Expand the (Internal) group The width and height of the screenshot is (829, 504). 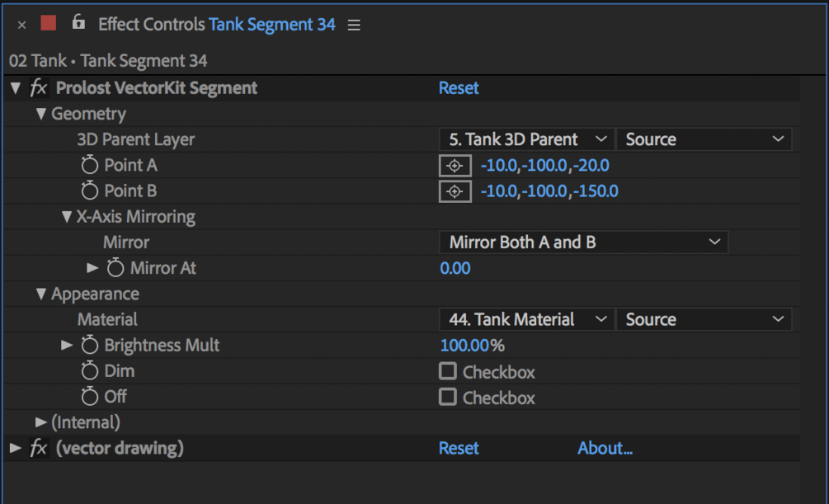[x=41, y=422]
